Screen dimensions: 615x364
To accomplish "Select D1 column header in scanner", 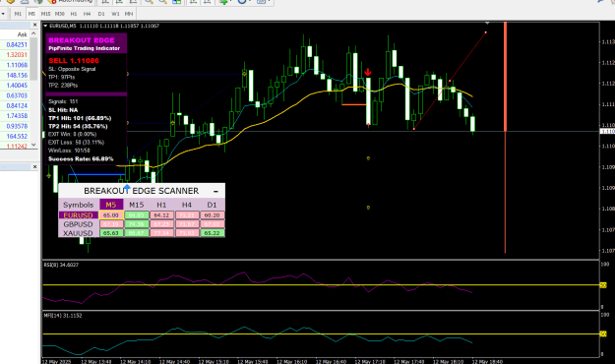I will pos(212,205).
